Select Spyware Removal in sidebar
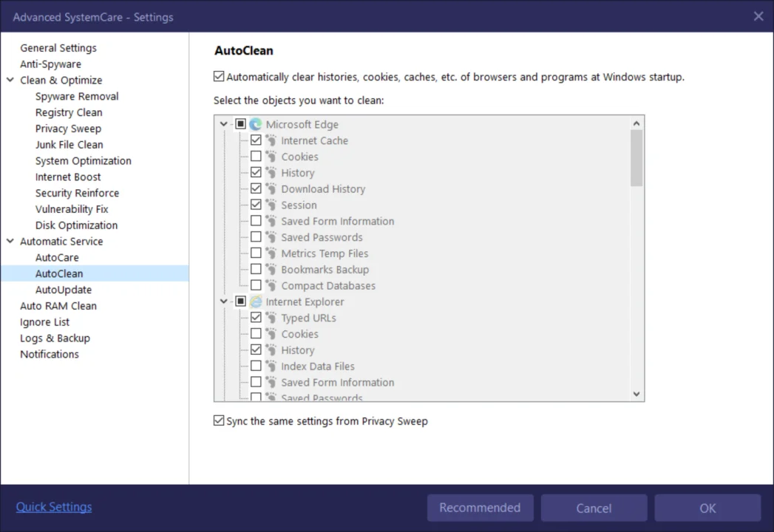 point(76,96)
